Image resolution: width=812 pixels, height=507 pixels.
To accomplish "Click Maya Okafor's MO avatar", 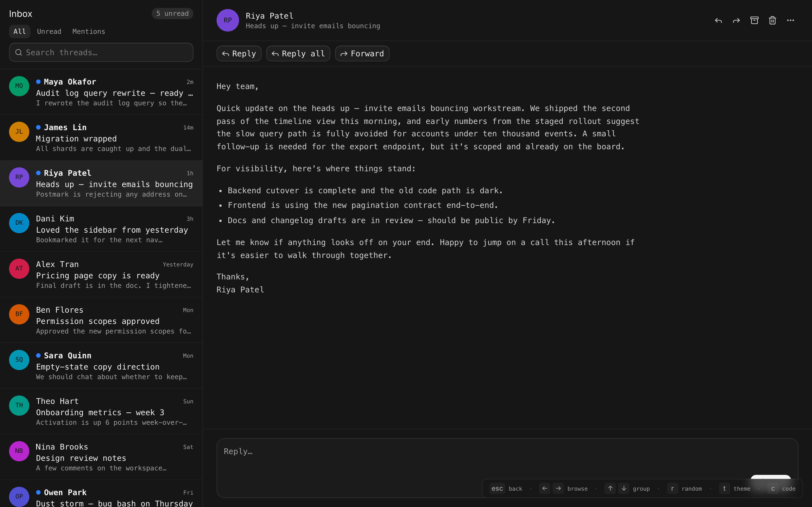I will (x=19, y=86).
